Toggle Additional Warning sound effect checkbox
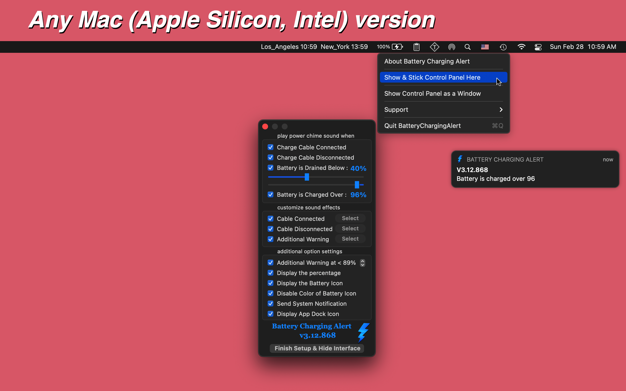 [270, 239]
